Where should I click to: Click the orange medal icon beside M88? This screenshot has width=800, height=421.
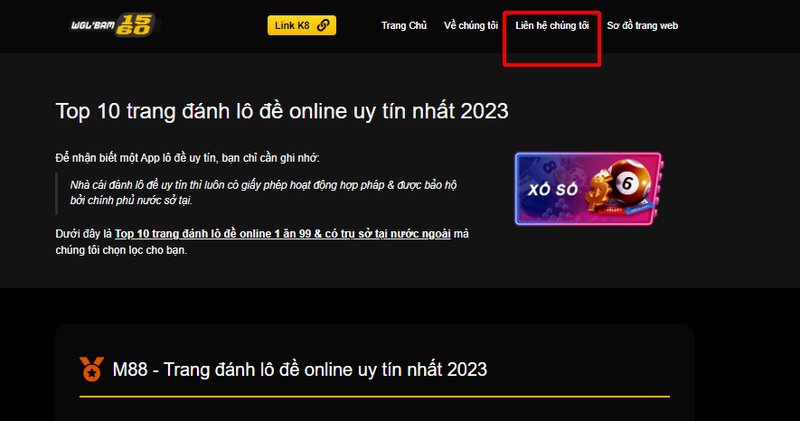[x=92, y=369]
